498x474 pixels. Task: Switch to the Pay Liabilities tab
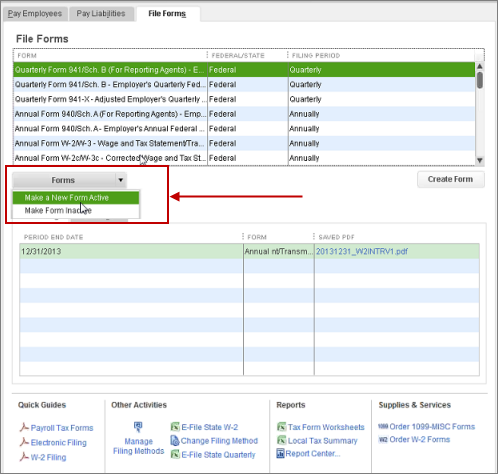pyautogui.click(x=101, y=14)
